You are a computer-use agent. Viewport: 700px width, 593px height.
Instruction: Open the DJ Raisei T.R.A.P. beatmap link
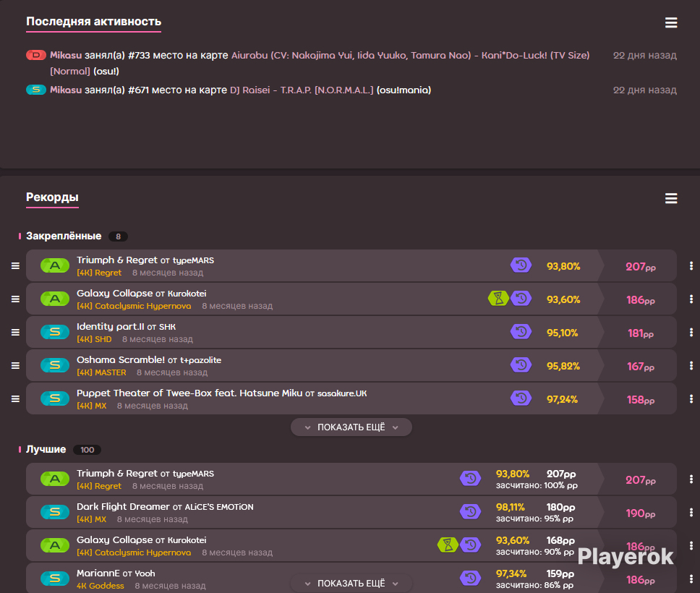coord(302,90)
